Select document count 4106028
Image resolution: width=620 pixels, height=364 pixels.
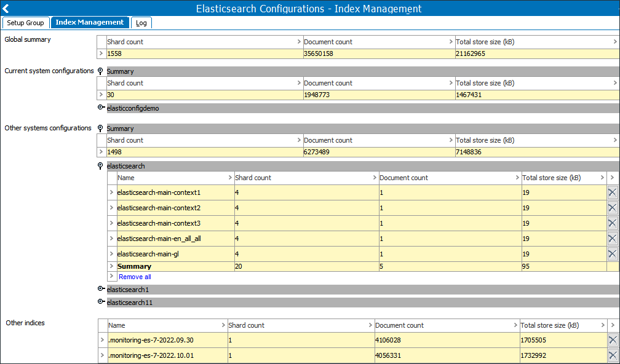447,340
